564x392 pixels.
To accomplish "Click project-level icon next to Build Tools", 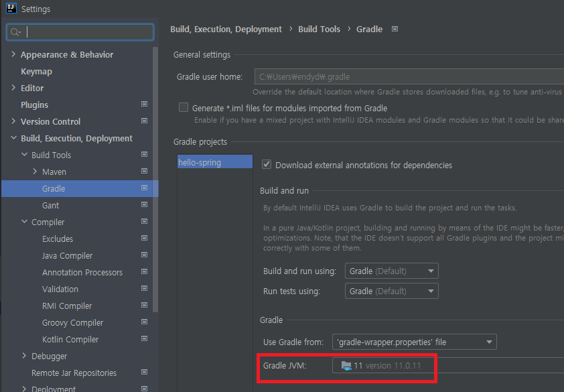I will (x=144, y=154).
